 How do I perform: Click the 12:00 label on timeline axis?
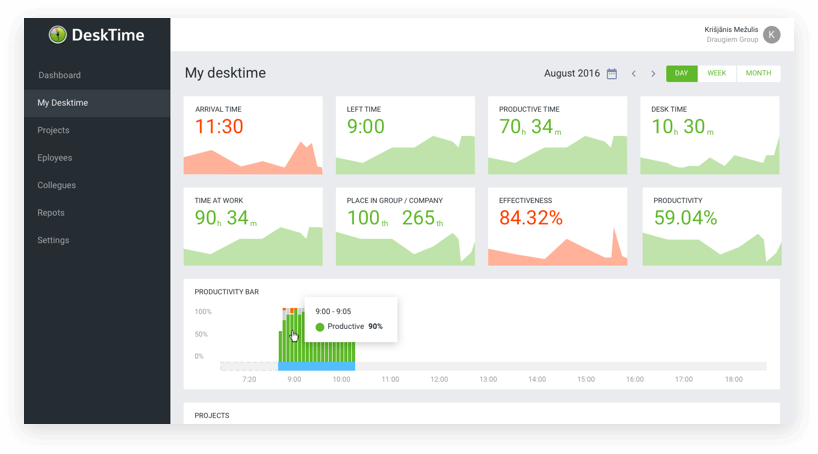[439, 379]
